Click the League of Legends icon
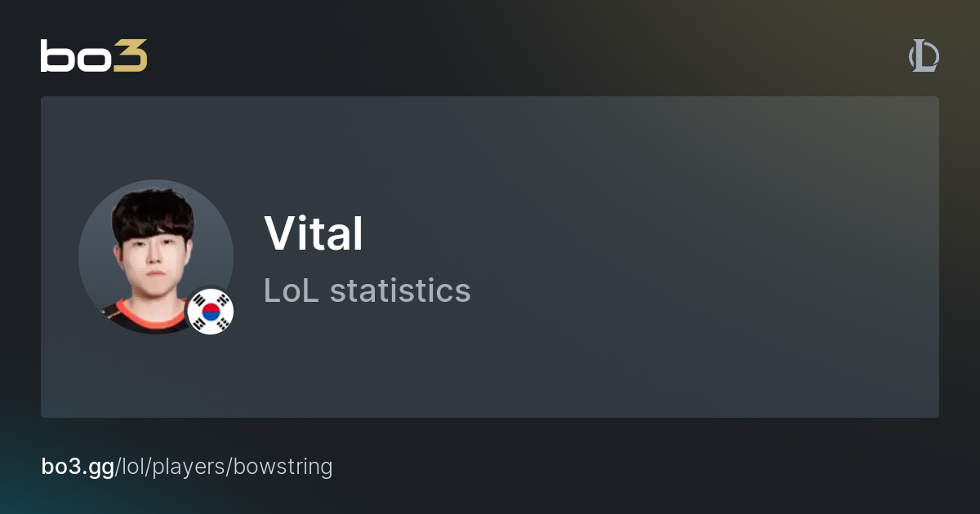The height and width of the screenshot is (514, 980). click(924, 57)
